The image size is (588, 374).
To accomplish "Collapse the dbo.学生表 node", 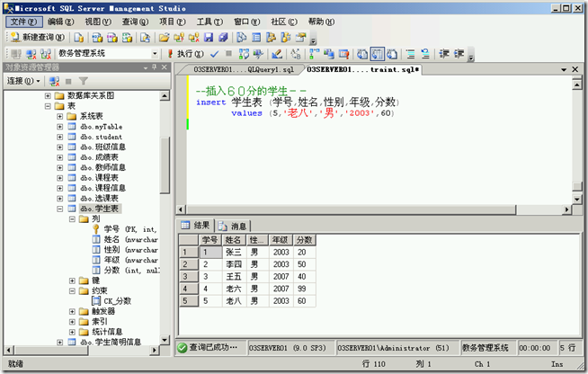I will [x=60, y=209].
